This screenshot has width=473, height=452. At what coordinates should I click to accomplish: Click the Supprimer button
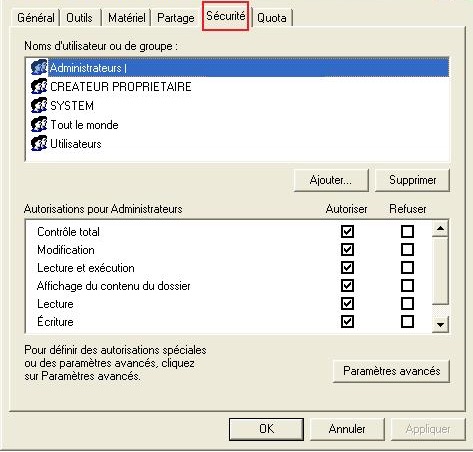pyautogui.click(x=412, y=180)
